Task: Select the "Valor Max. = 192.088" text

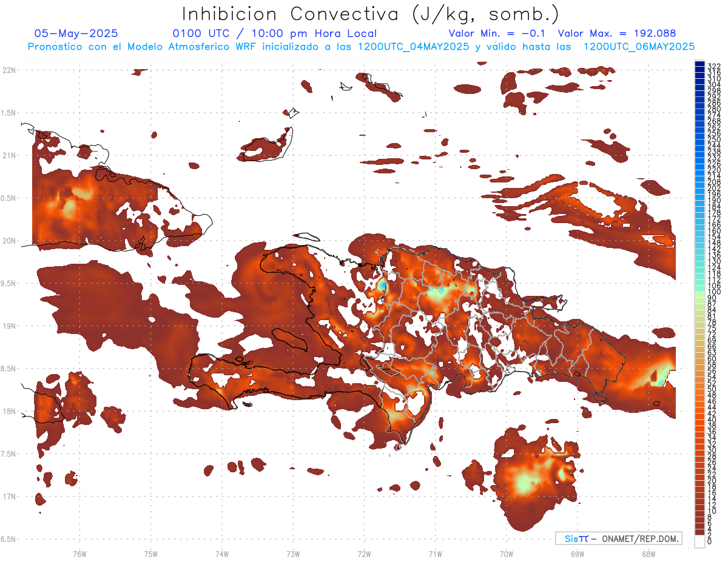Action: 617,33
